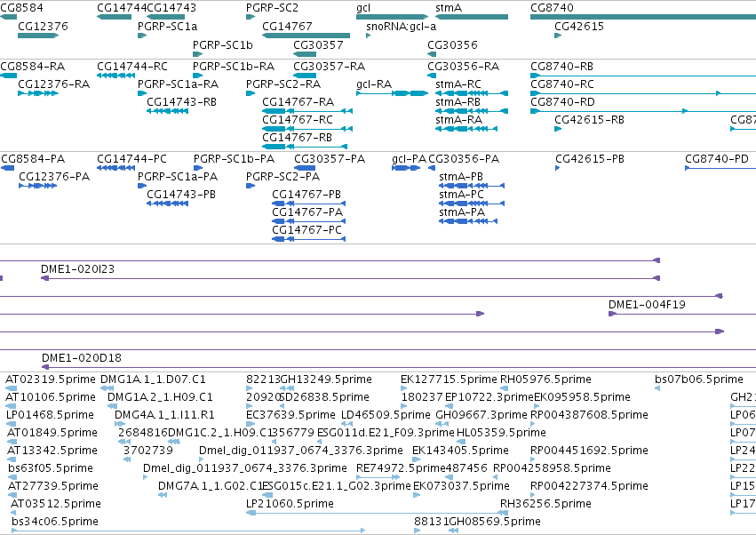Select transcript CG14743-RB

pyautogui.click(x=182, y=102)
